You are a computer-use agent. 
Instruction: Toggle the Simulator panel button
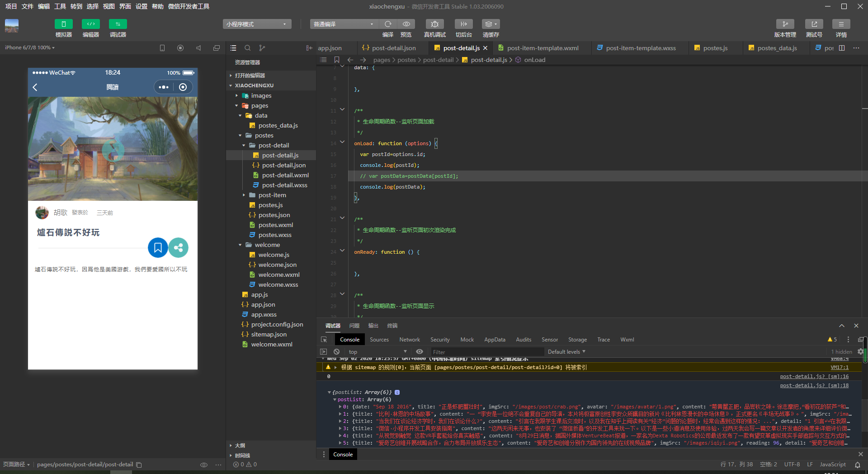pyautogui.click(x=64, y=24)
